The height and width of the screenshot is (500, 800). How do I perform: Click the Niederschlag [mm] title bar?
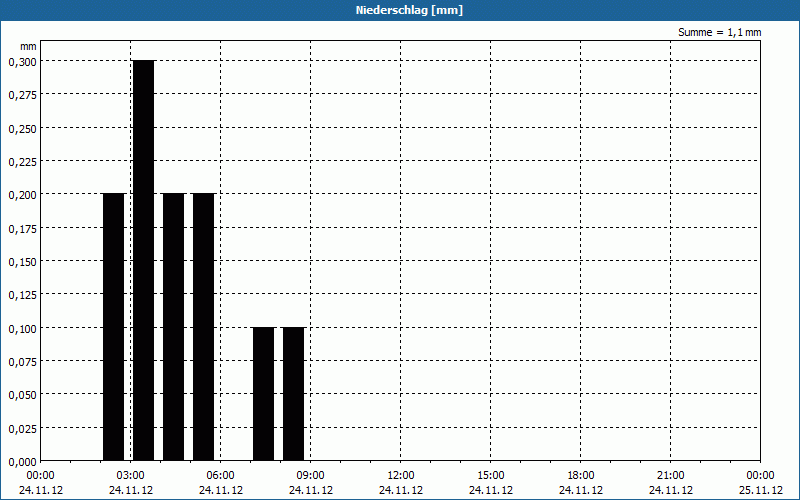pyautogui.click(x=400, y=10)
